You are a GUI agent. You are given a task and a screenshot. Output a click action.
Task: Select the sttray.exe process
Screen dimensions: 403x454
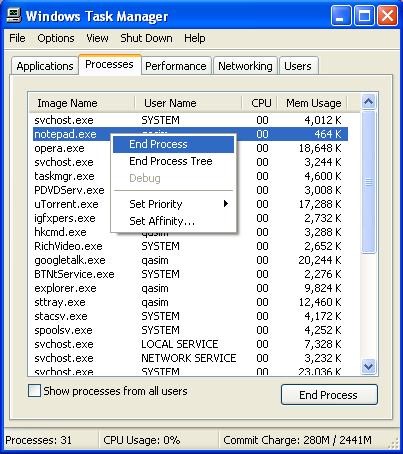click(190, 302)
